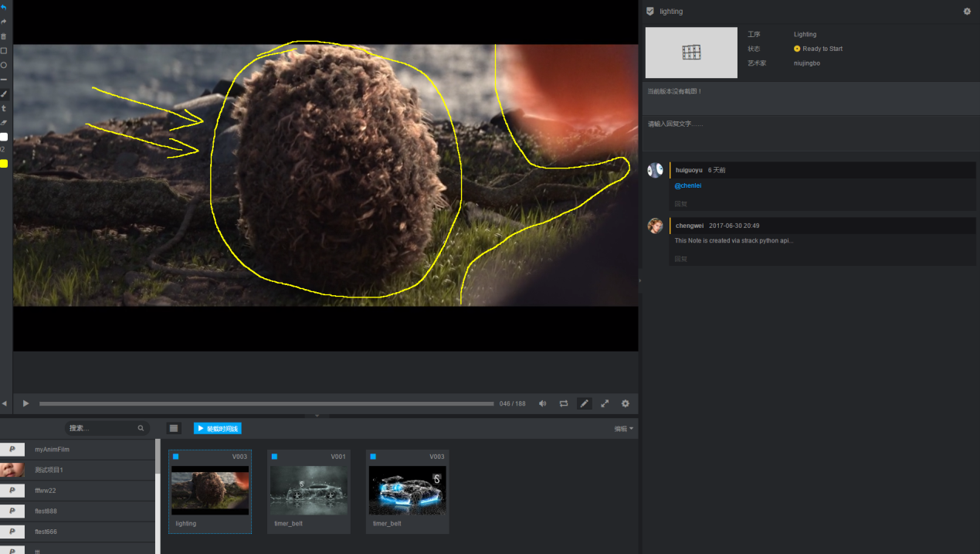
Task: Click the redo arrow in annotation toolbar
Action: (3, 22)
